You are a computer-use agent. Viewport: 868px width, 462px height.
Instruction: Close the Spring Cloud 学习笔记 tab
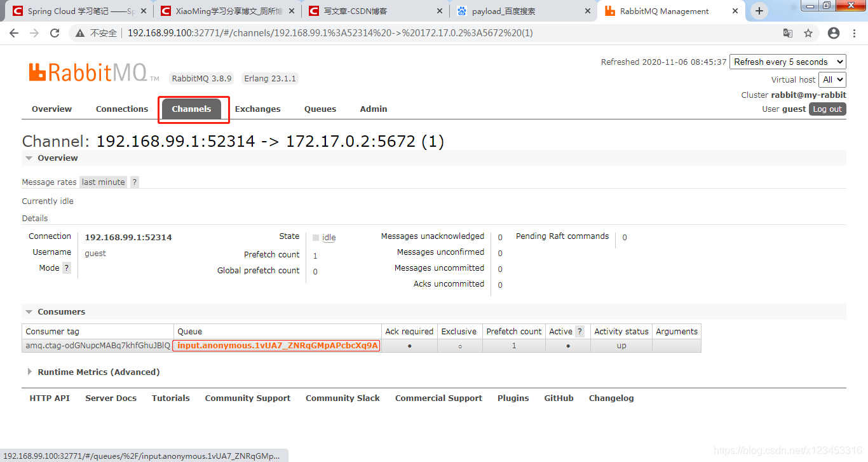coord(144,11)
